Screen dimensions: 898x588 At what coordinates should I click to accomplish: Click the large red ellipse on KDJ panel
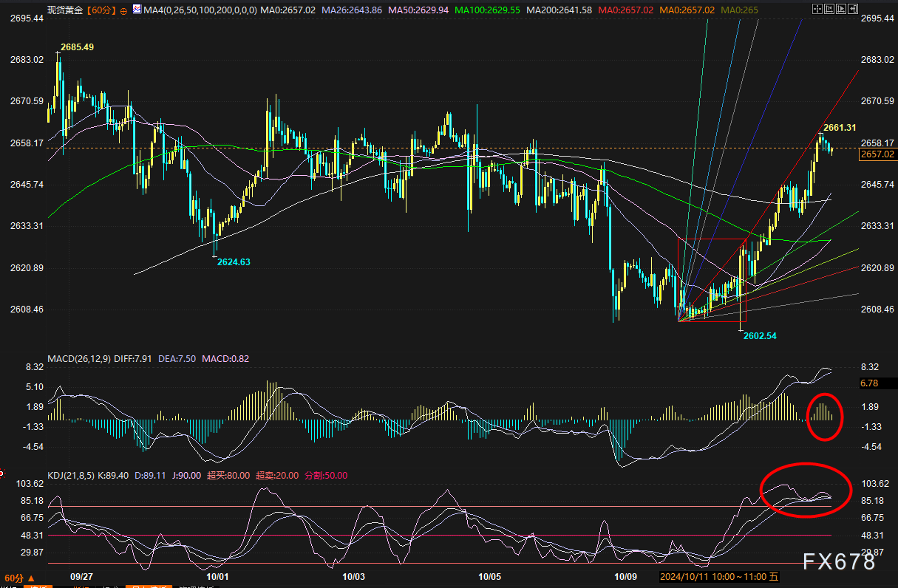point(804,489)
